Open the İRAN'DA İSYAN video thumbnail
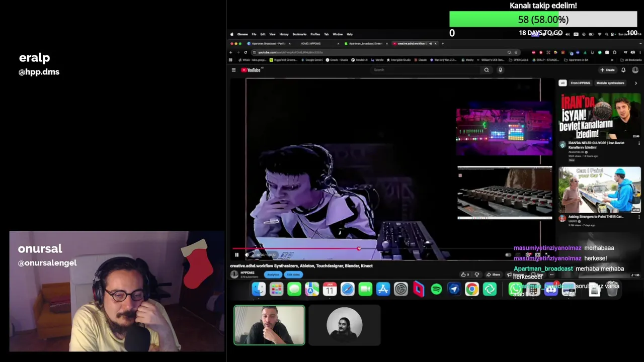 click(600, 116)
